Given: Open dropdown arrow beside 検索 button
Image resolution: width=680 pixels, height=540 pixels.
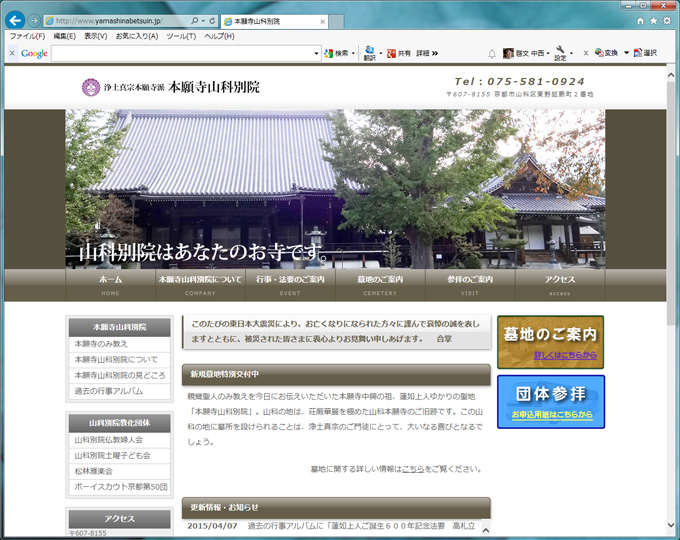Looking at the screenshot, I should (353, 53).
